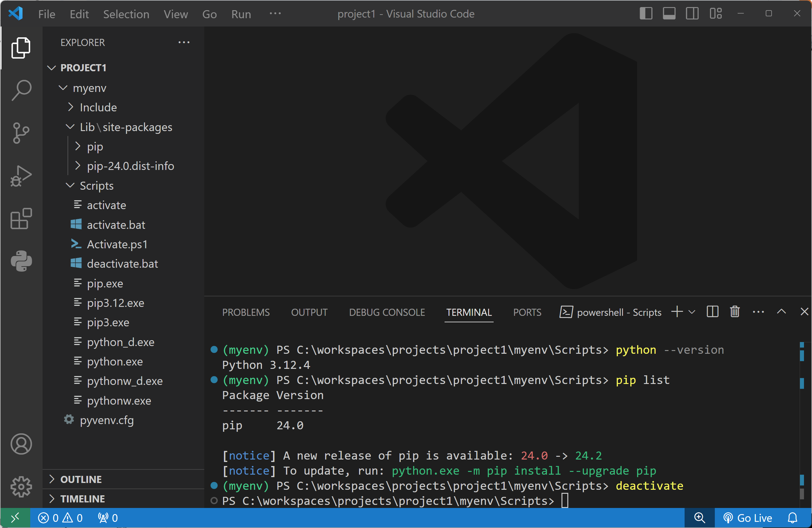This screenshot has height=528, width=812.
Task: Click Go Live in status bar
Action: 748,518
